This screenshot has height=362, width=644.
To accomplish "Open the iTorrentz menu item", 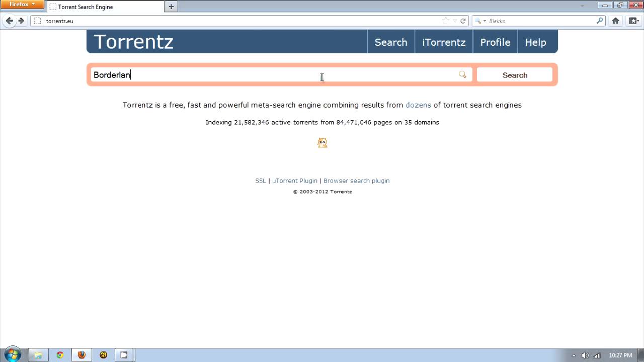I will point(444,42).
